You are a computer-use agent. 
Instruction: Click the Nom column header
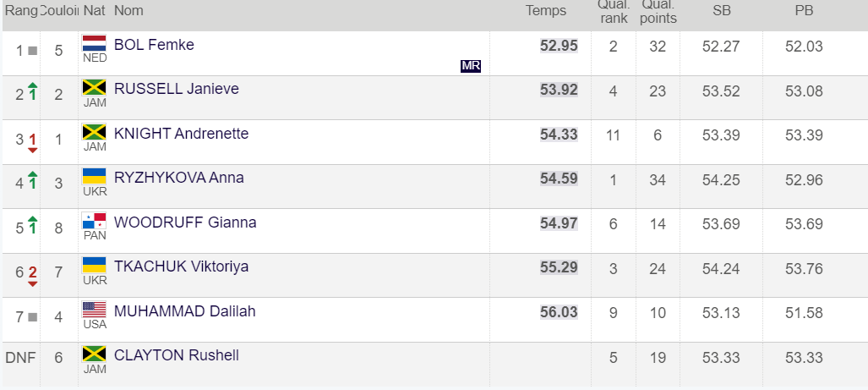coord(128,11)
